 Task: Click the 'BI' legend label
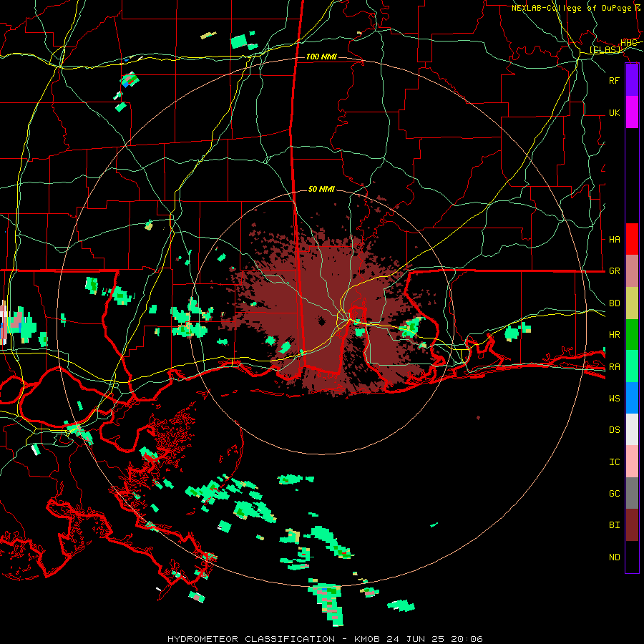coord(615,525)
